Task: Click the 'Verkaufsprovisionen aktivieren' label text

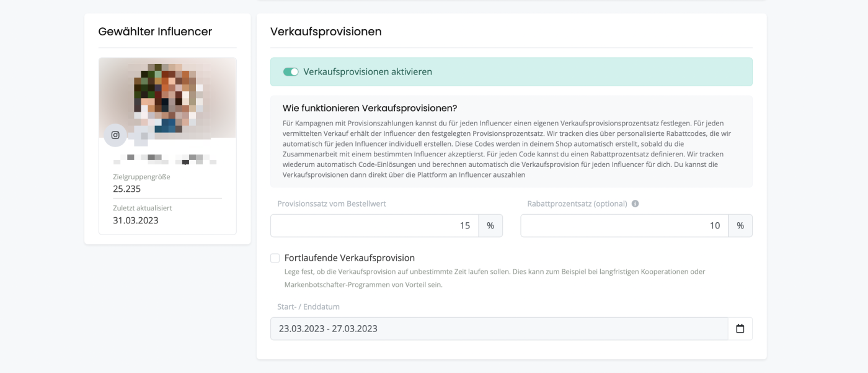Action: 368,72
